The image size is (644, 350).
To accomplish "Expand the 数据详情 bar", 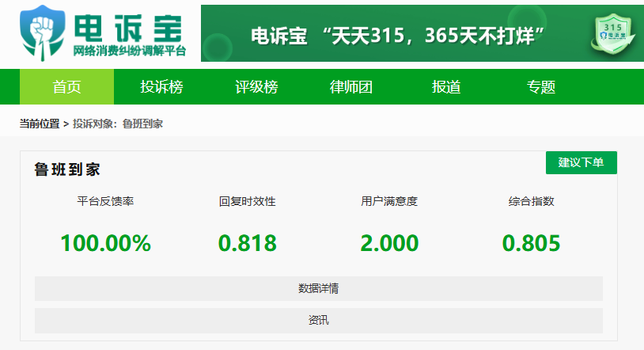I will tap(319, 288).
